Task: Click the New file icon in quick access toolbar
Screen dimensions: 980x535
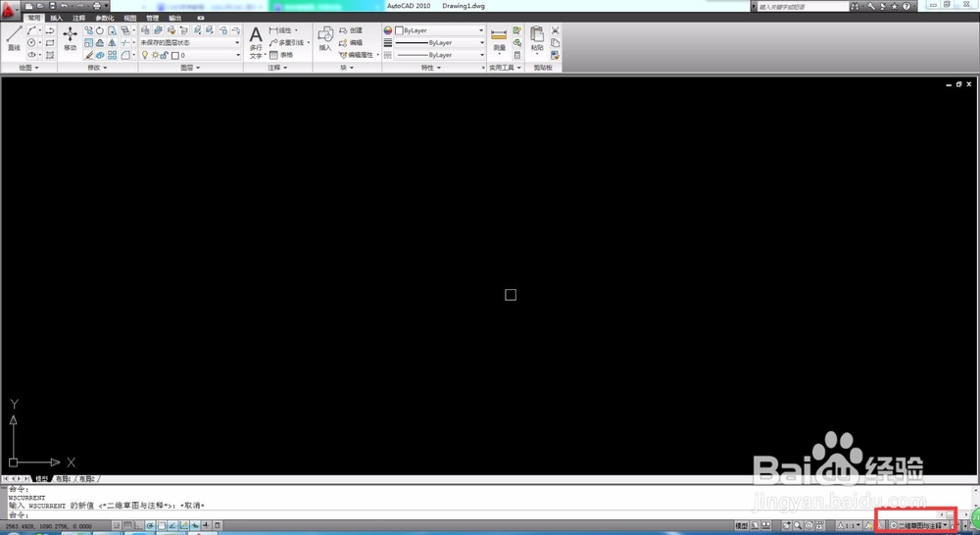Action: point(28,6)
